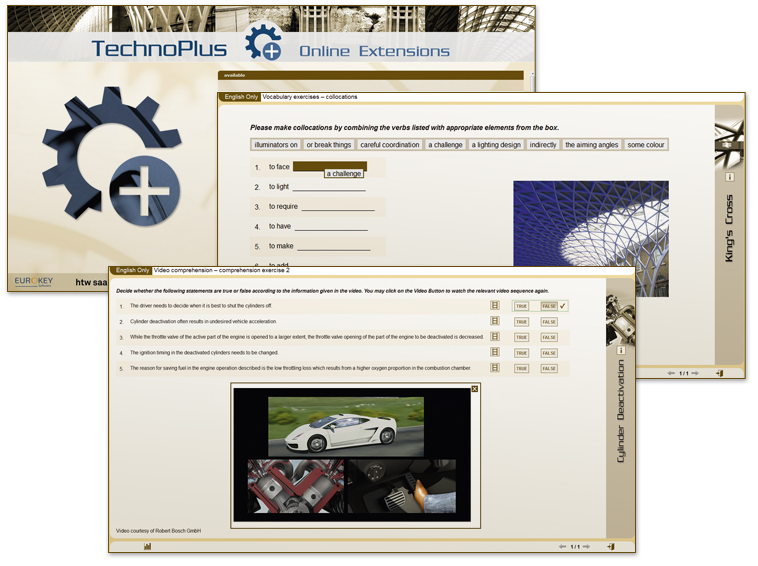Go to previous page in video exercise
The image size is (758, 566).
coord(562,547)
